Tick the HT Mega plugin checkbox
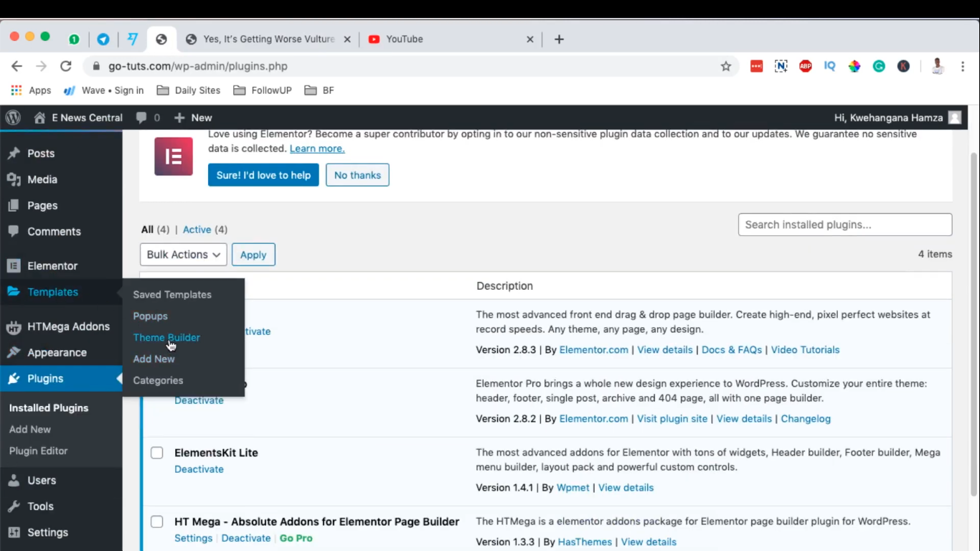Viewport: 980px width, 551px height. pos(157,522)
